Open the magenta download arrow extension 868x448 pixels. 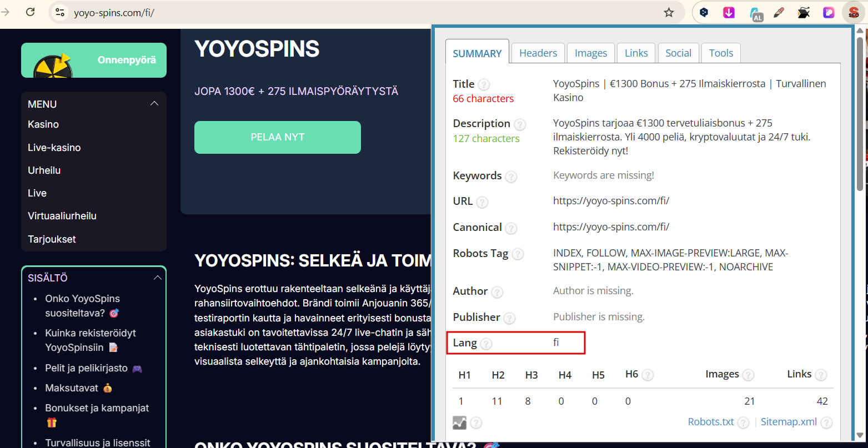(x=729, y=12)
